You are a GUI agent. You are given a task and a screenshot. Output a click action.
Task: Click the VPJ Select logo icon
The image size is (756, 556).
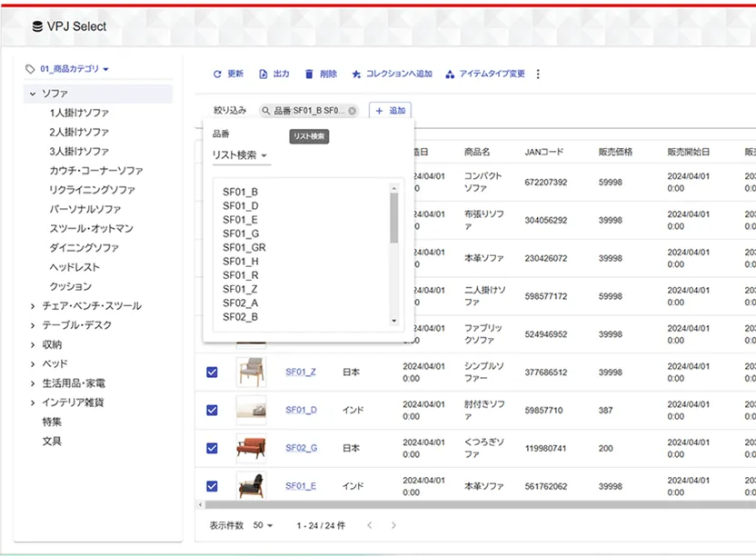[x=37, y=26]
